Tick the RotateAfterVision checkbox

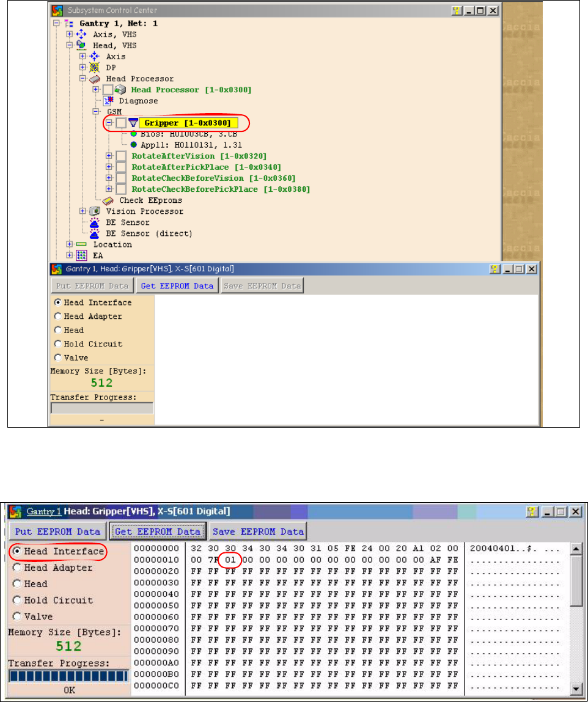121,156
